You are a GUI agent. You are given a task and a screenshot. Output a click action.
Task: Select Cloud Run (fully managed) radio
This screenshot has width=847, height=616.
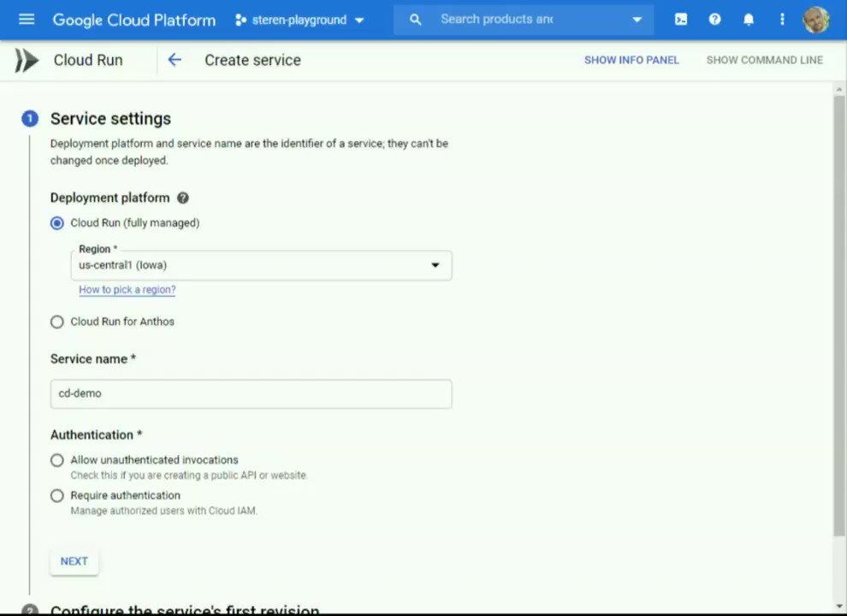point(57,223)
